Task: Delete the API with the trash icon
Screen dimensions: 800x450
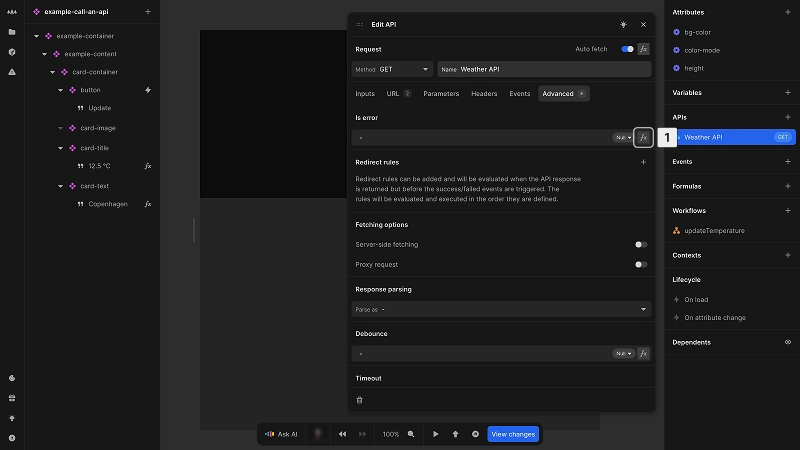Action: tap(359, 401)
